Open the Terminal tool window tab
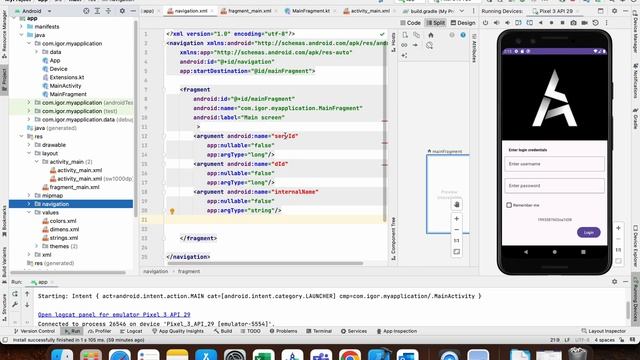The image size is (640, 360). tap(319, 331)
